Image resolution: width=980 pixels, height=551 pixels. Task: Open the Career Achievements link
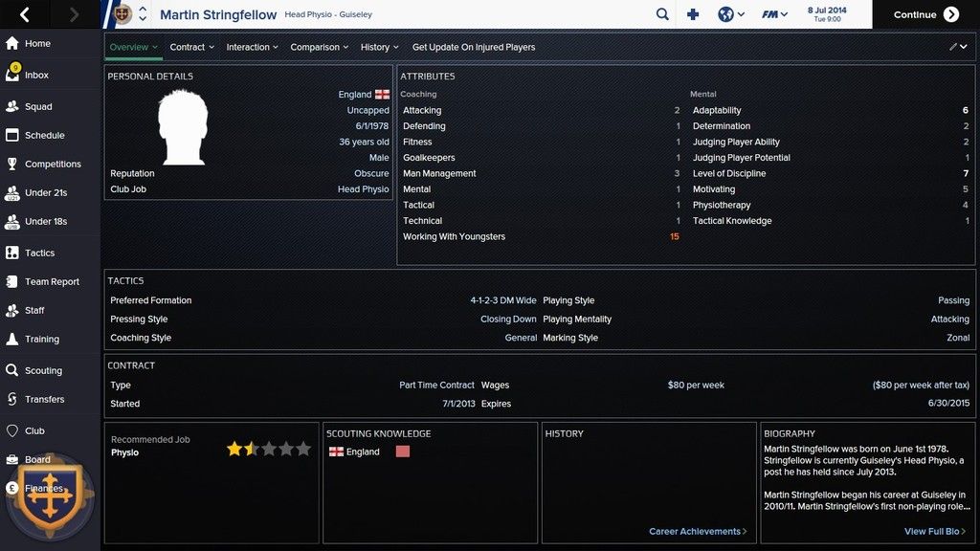(x=697, y=532)
